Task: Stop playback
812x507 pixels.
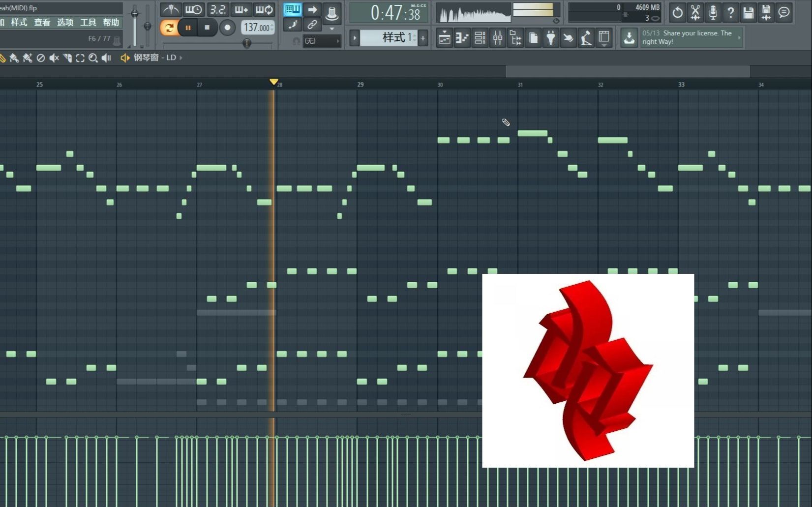Action: (207, 28)
